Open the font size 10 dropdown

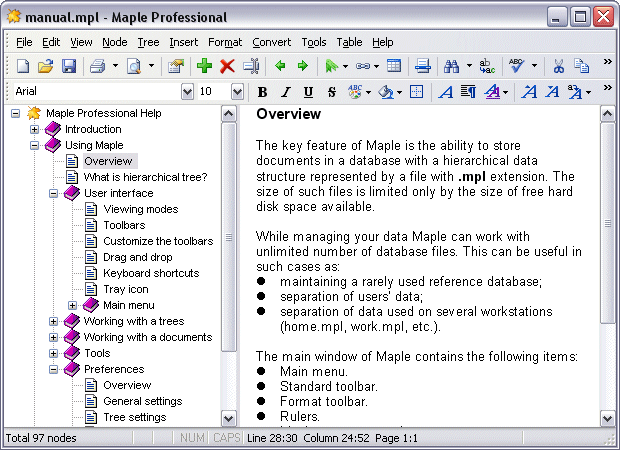pos(237,92)
